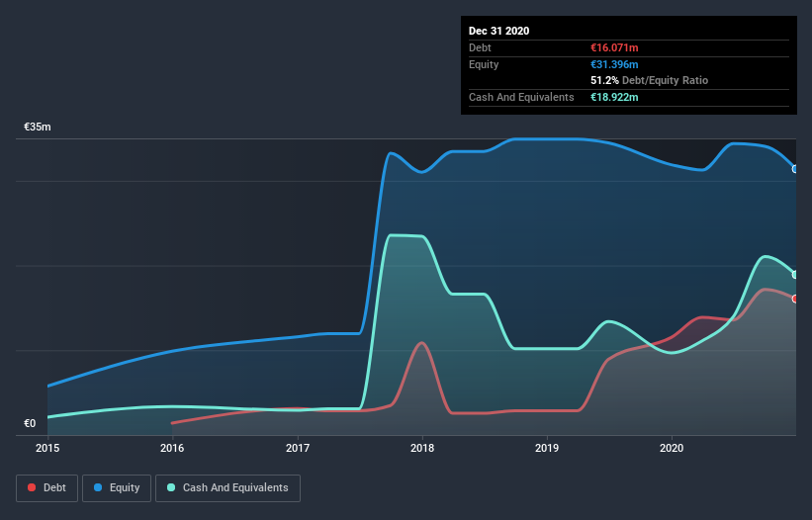Click the Equity label in the tooltip
The height and width of the screenshot is (520, 812).
pos(484,64)
